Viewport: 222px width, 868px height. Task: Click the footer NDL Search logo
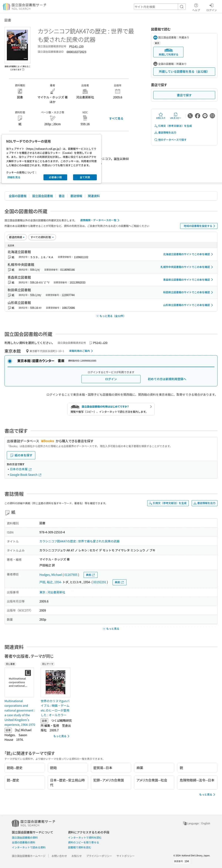pos(33,823)
